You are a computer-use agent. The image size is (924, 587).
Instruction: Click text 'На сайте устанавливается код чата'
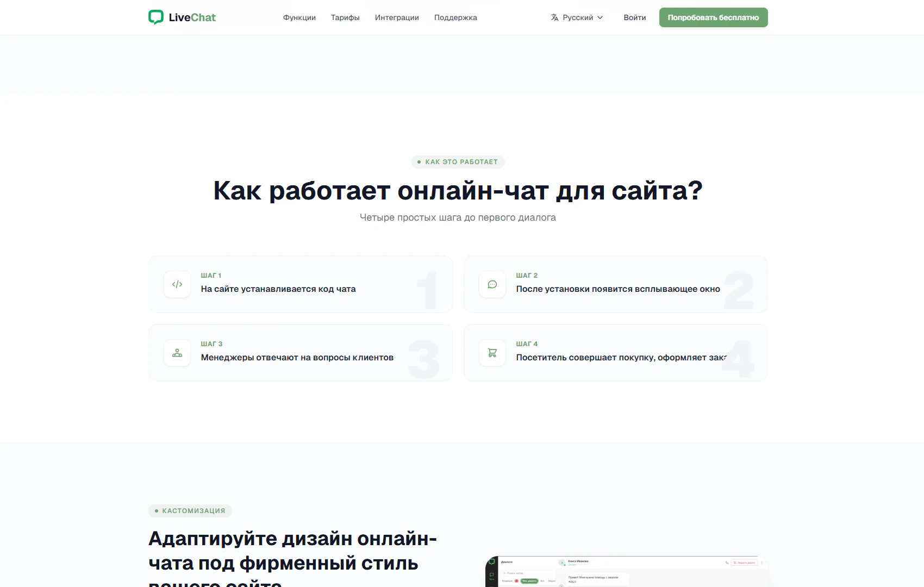click(278, 289)
